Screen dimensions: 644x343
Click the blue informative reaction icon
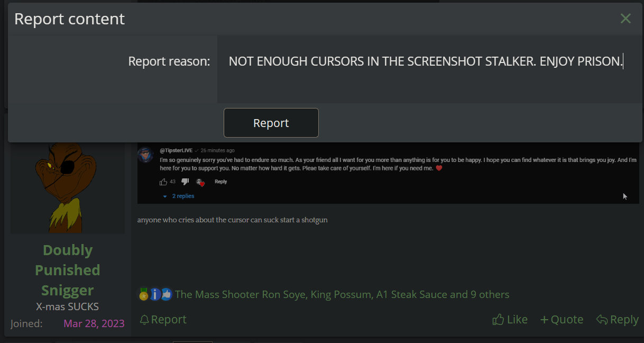pos(155,294)
